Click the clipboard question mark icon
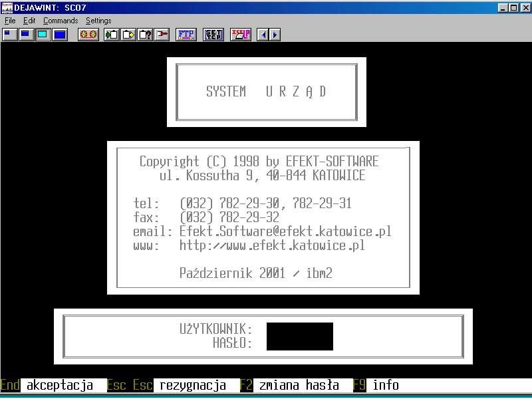This screenshot has height=399, width=532. (145, 35)
